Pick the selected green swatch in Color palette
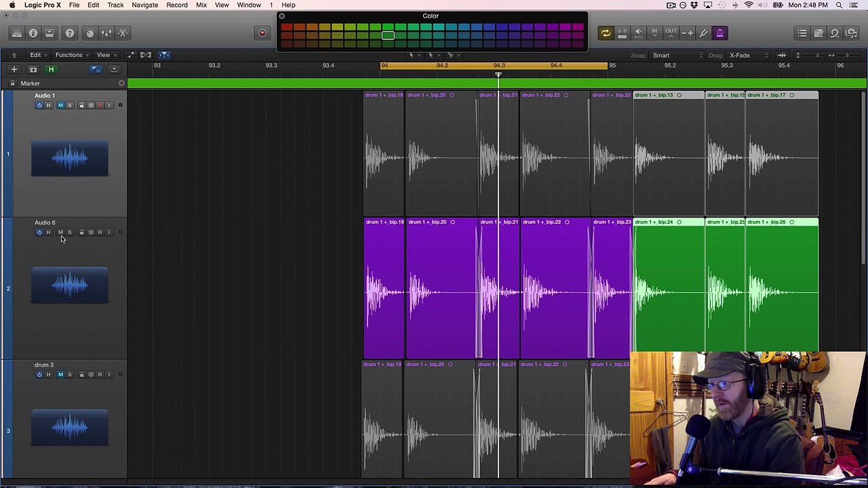 point(388,35)
